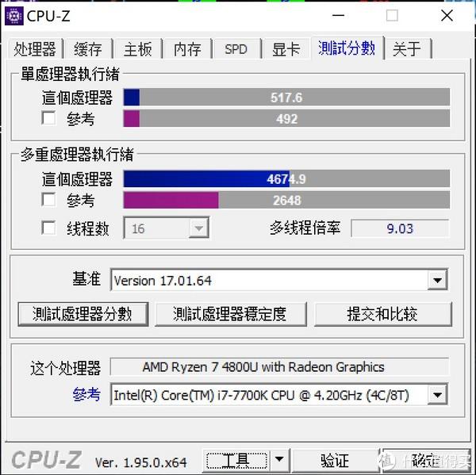Expand the 參考 processor dropdown
Image resolution: width=476 pixels, height=475 pixels.
[x=437, y=395]
